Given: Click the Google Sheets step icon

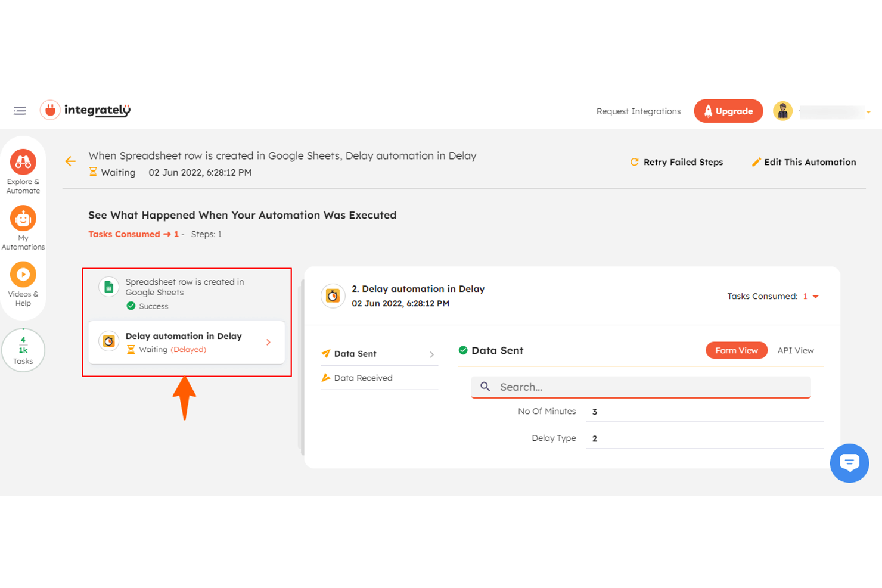Looking at the screenshot, I should point(108,287).
